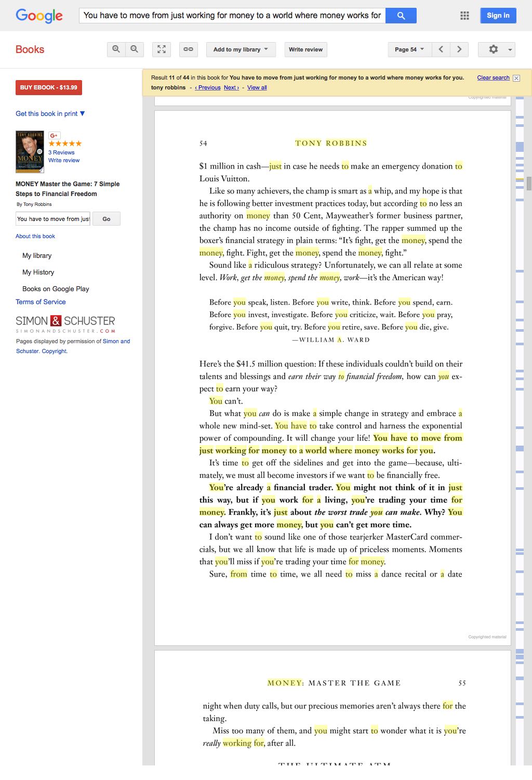The image size is (532, 780).
Task: Go to the Next search result
Action: [232, 87]
